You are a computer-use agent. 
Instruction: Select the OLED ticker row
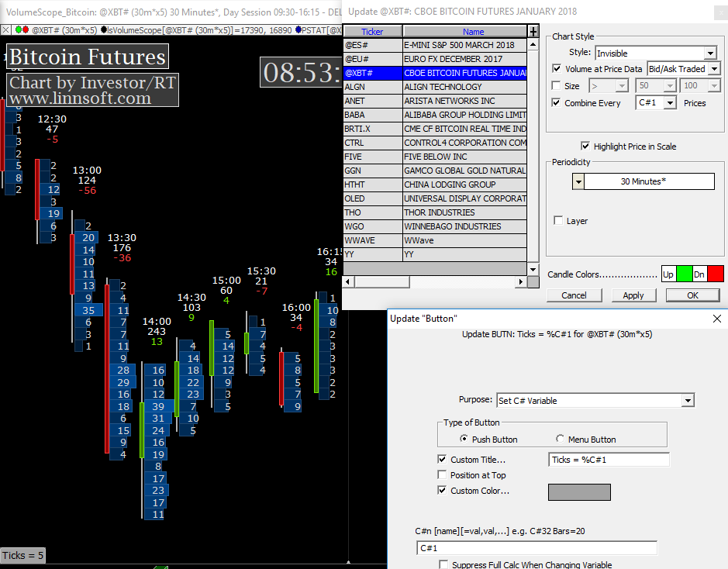coord(435,198)
